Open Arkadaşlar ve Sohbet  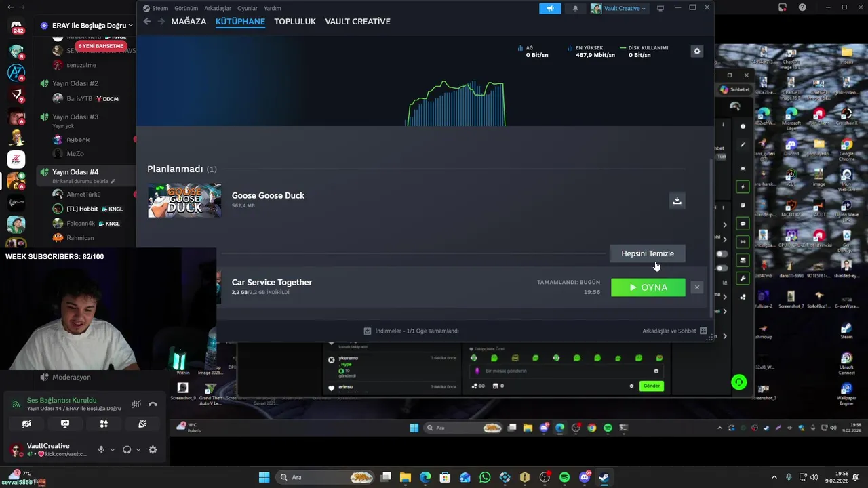click(x=669, y=331)
